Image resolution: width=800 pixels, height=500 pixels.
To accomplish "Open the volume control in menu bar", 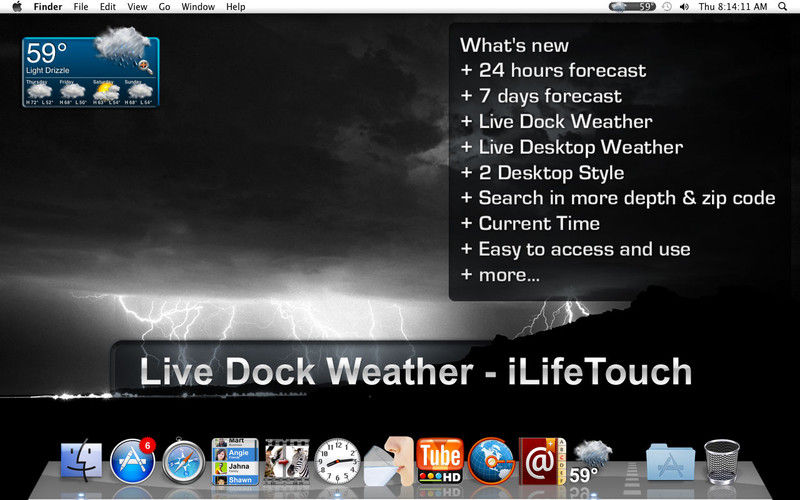I will [684, 7].
